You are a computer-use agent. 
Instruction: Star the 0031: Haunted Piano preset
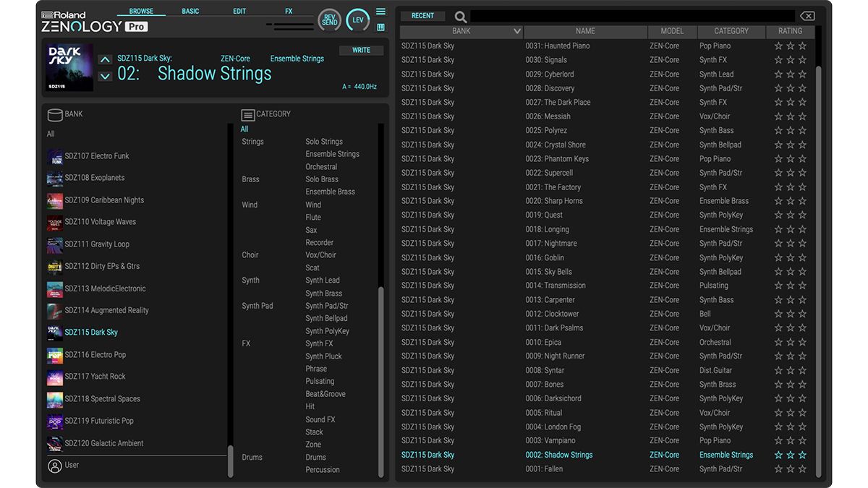point(778,45)
